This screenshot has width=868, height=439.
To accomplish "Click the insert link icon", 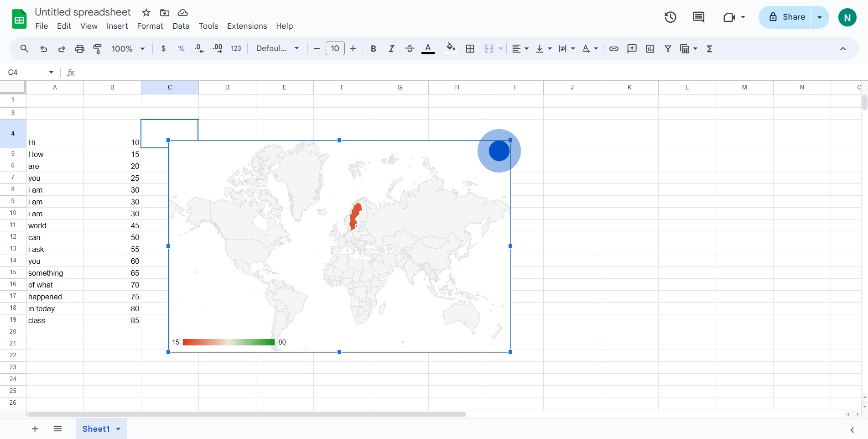I will (x=614, y=48).
